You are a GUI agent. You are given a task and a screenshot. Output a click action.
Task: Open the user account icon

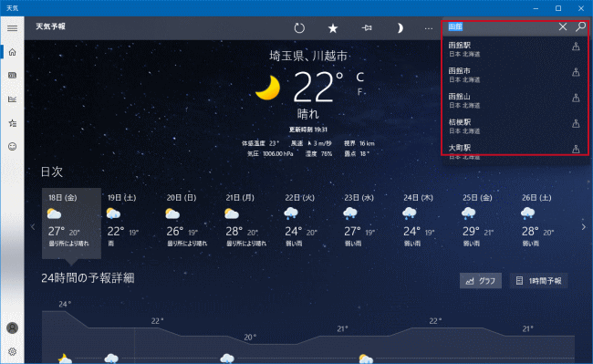tap(12, 328)
